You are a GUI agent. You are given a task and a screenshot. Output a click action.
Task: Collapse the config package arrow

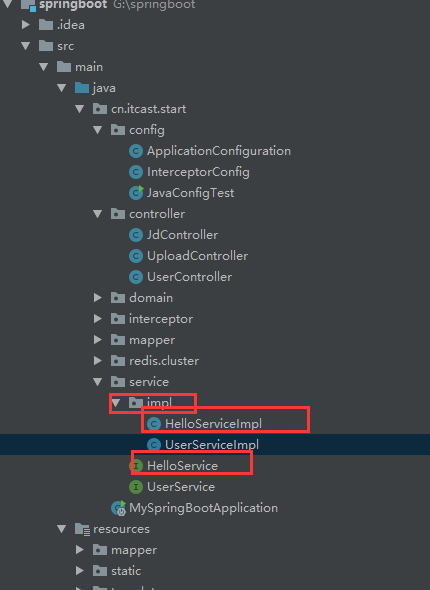98,130
